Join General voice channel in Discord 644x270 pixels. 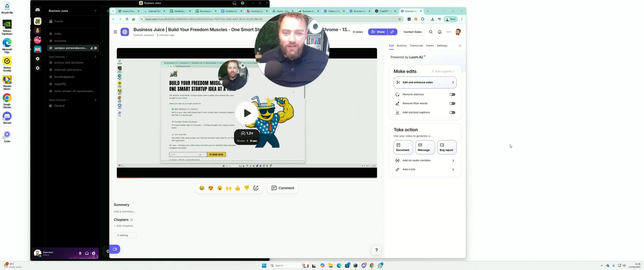72,106
